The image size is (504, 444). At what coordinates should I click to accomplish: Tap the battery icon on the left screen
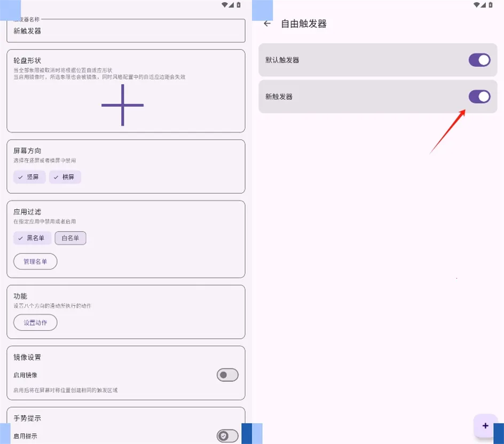pos(239,5)
